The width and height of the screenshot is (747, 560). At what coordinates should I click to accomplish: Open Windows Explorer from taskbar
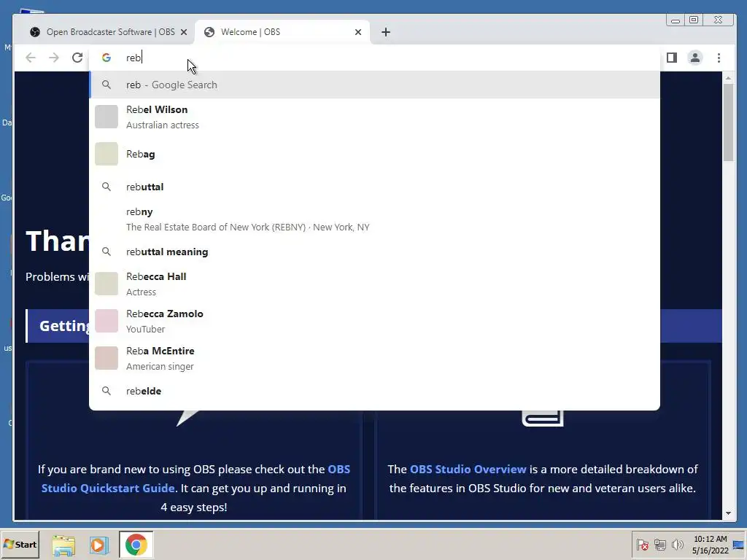coord(63,545)
